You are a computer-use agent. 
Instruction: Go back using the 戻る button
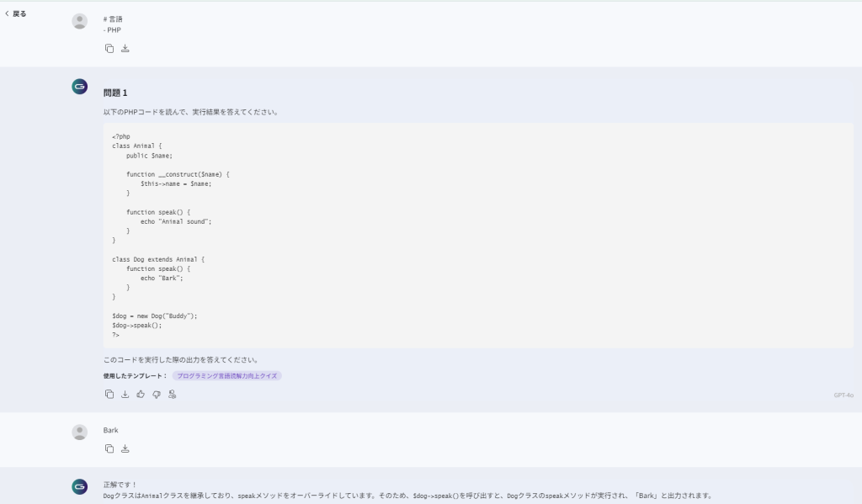(15, 13)
